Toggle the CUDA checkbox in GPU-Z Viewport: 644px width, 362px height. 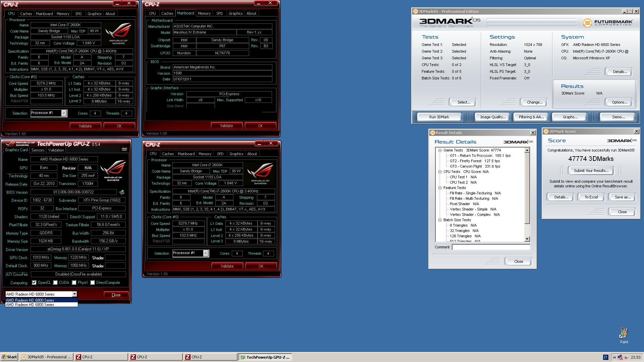(x=55, y=283)
